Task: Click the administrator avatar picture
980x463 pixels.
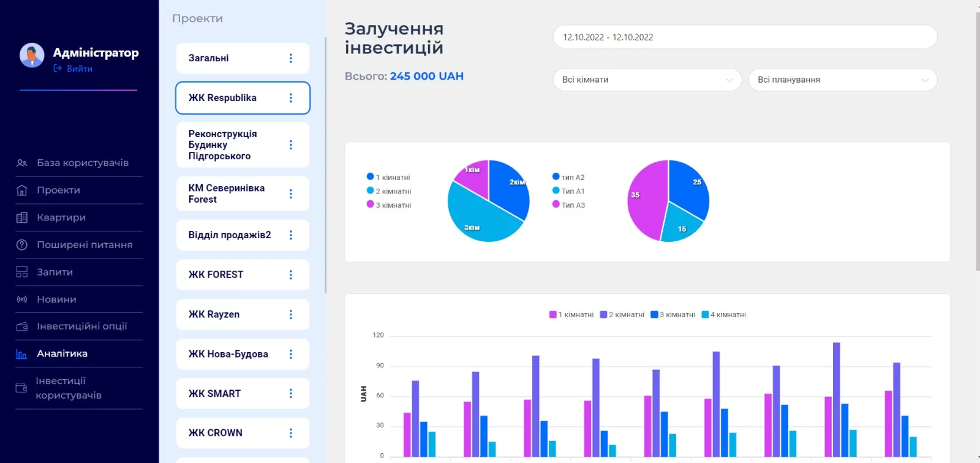Action: 32,55
